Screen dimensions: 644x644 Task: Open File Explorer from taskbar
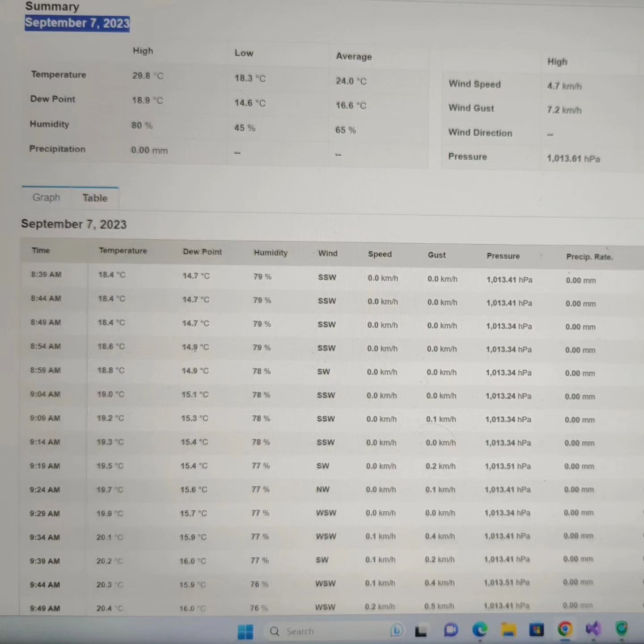tap(508, 630)
